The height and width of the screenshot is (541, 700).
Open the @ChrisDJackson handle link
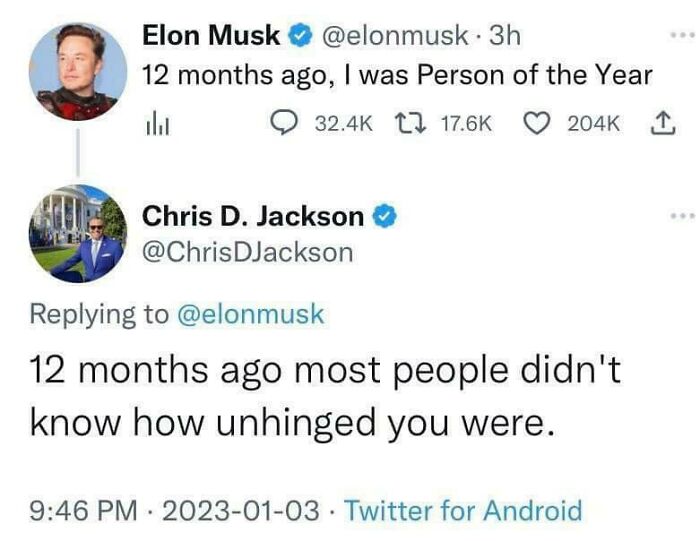click(x=248, y=252)
